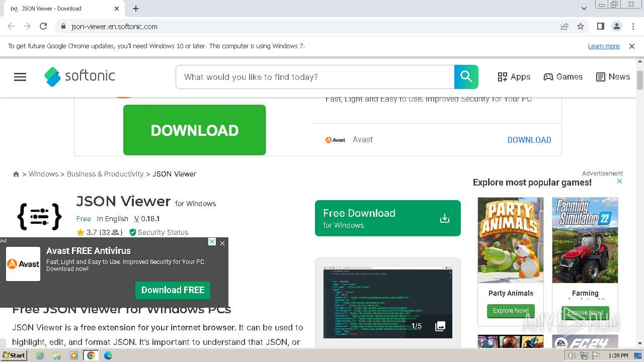Click the Free Download for Windows button
The height and width of the screenshot is (362, 644).
[387, 218]
